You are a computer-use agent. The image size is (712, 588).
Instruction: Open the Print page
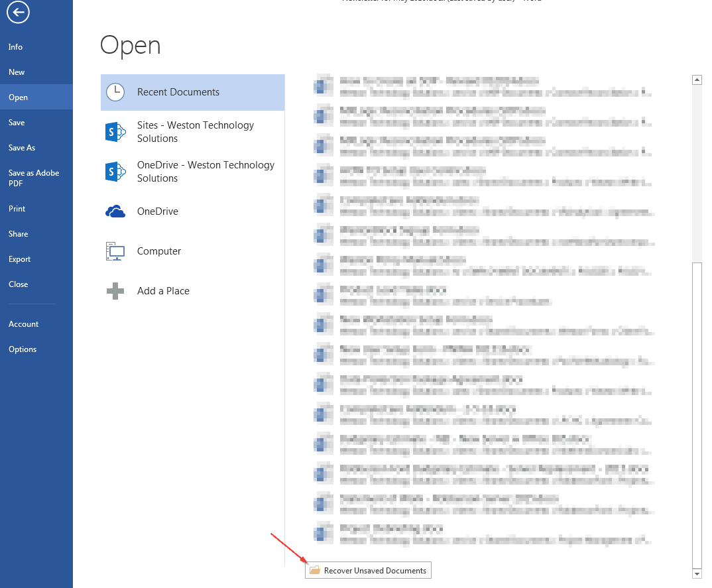(36, 208)
